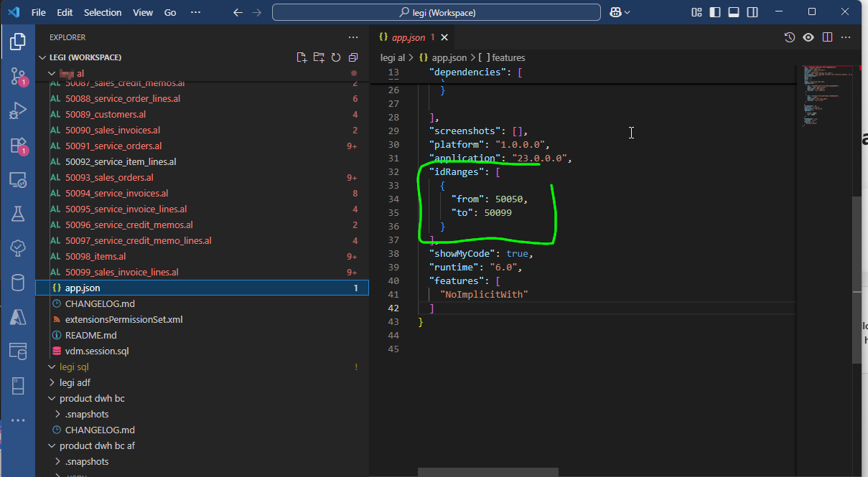The width and height of the screenshot is (868, 477).
Task: Expand .snapshots under product dwh bc
Action: point(57,414)
